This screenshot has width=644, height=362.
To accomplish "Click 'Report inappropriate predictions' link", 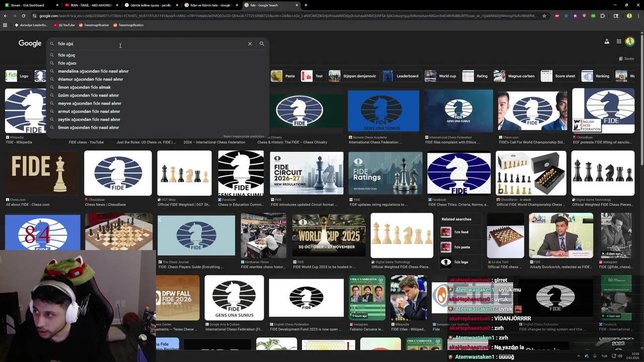I will (244, 136).
